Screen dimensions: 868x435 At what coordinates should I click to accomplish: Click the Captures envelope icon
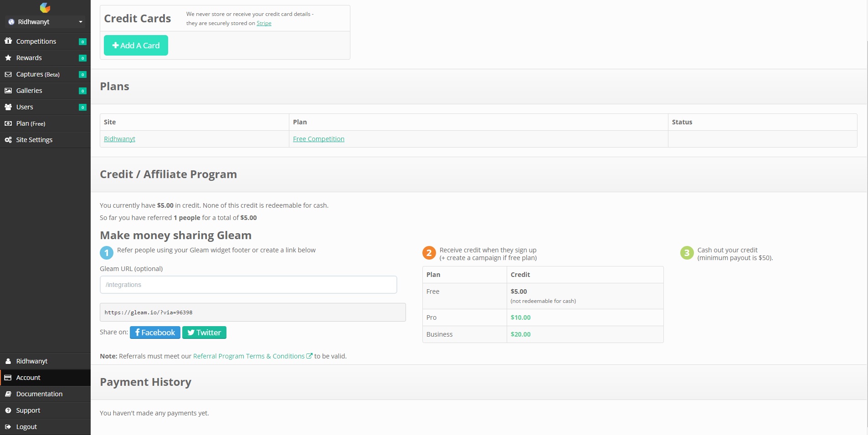8,74
